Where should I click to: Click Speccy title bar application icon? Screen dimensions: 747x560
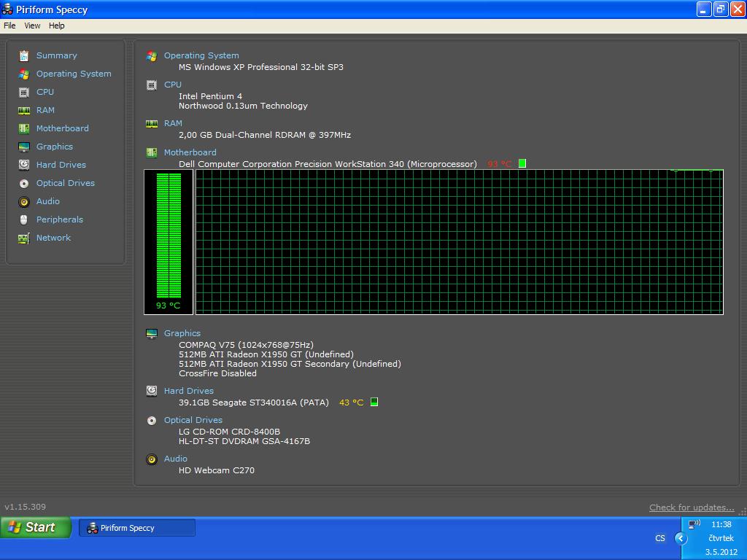coord(7,9)
